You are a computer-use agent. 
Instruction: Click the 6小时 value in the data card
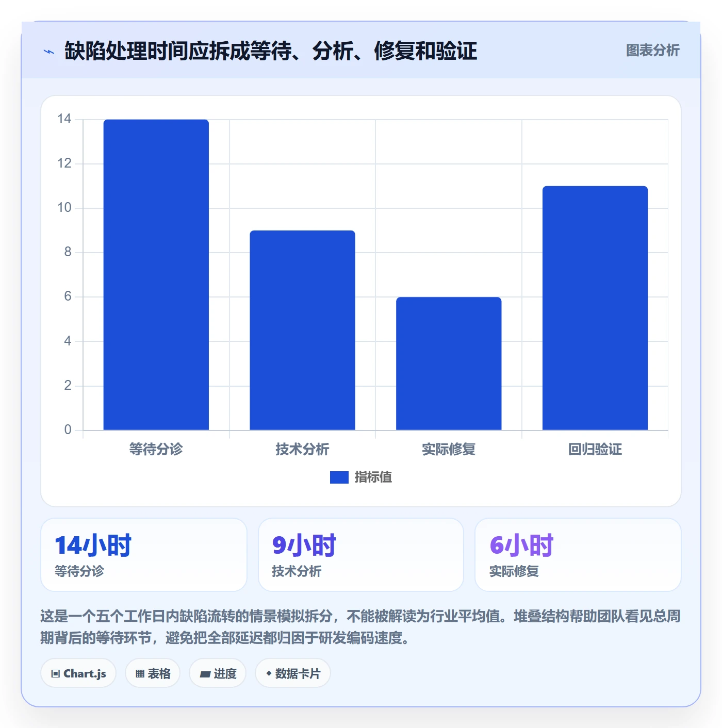tap(521, 545)
